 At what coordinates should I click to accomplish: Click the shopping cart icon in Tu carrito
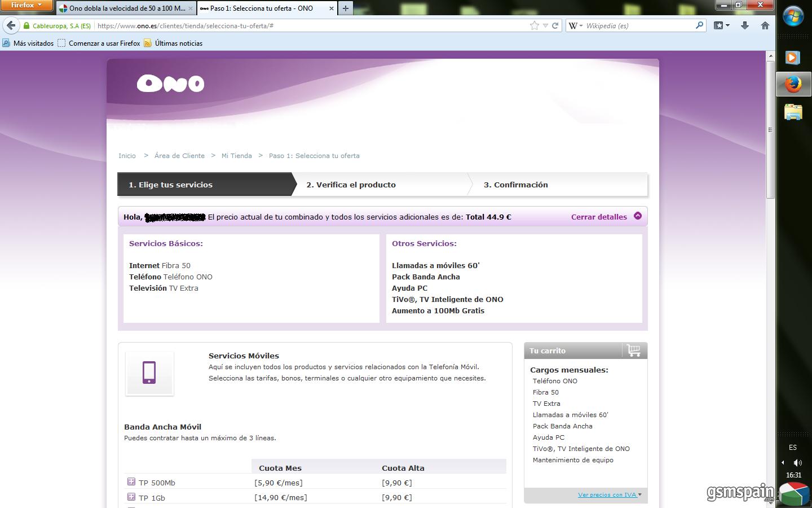tap(633, 351)
